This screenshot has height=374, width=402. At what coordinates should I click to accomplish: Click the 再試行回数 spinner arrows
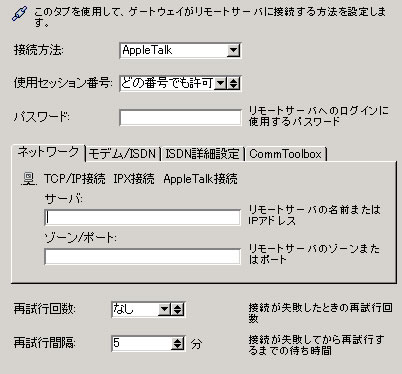point(177,310)
